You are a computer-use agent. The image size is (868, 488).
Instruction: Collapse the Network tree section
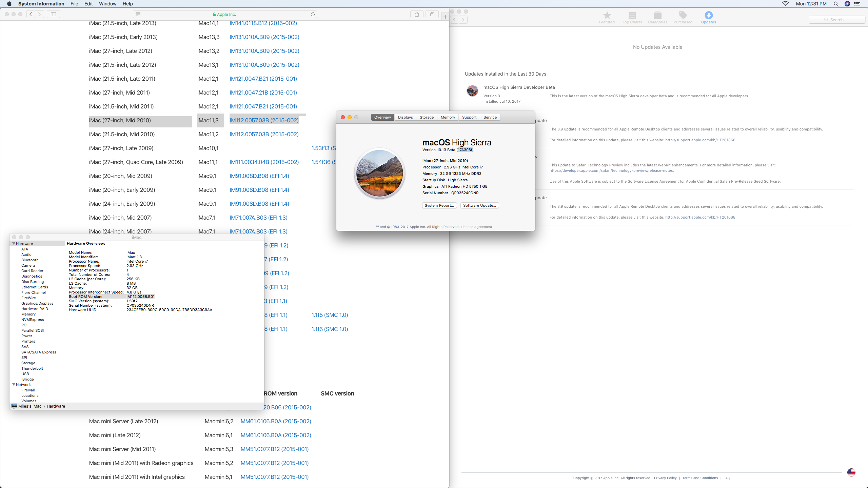click(x=14, y=385)
